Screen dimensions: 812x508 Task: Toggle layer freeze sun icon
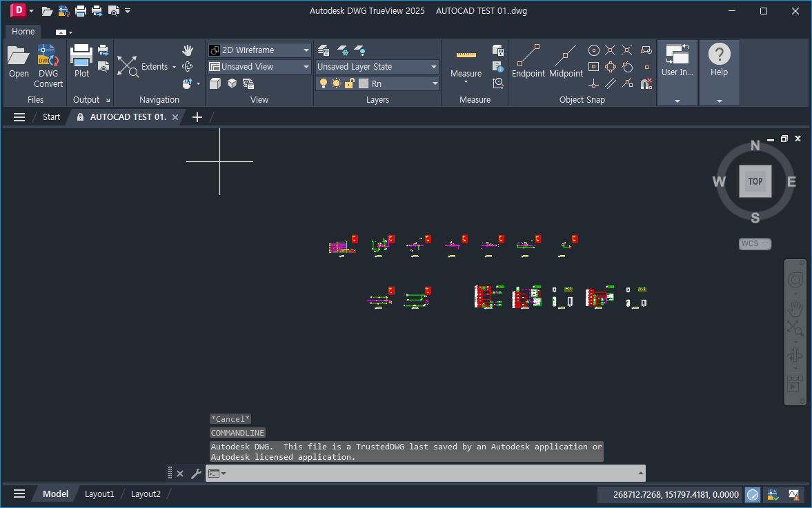(x=336, y=83)
